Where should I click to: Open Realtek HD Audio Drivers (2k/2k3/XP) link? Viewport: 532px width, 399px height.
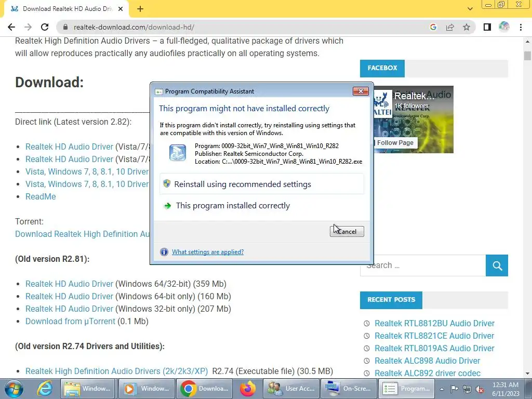pos(116,371)
